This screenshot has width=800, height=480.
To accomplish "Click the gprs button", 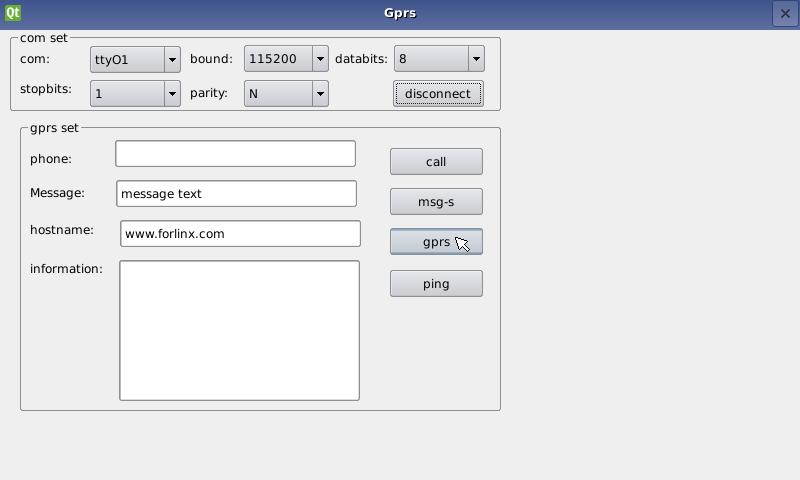I will 436,242.
